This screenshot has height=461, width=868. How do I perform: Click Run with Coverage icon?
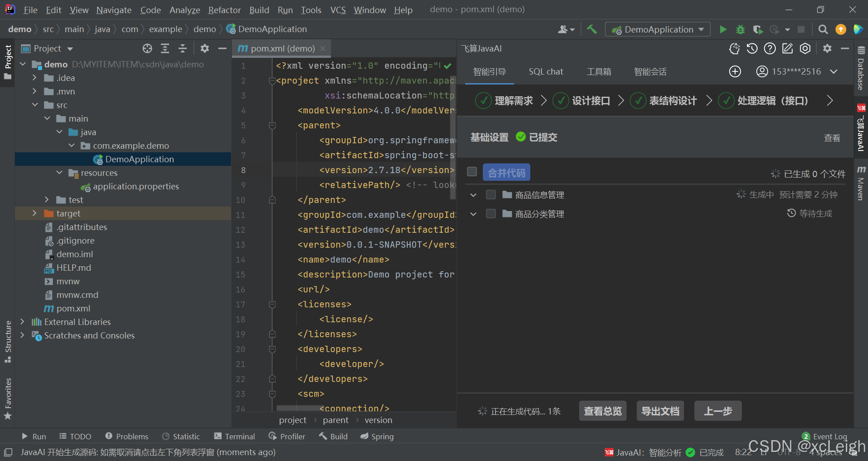point(758,29)
